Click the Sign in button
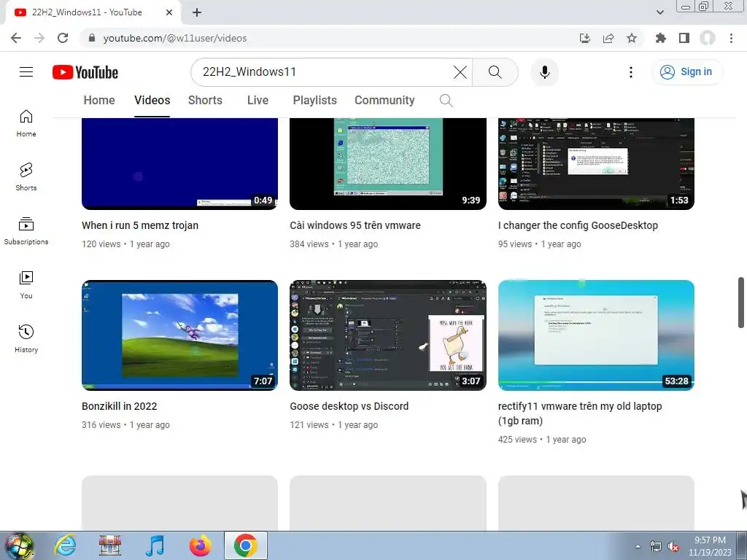The width and height of the screenshot is (747, 560). [x=686, y=72]
